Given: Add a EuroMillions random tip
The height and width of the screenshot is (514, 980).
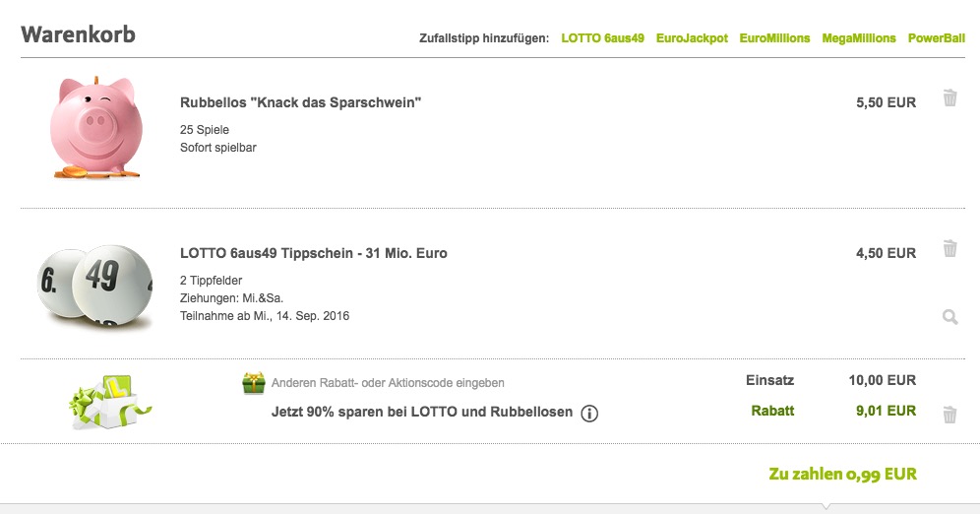Looking at the screenshot, I should [774, 38].
